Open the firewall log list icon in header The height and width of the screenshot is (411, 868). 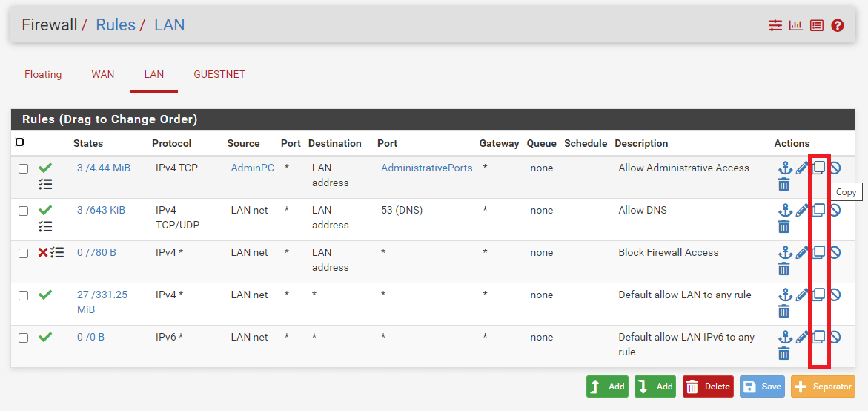click(x=817, y=26)
